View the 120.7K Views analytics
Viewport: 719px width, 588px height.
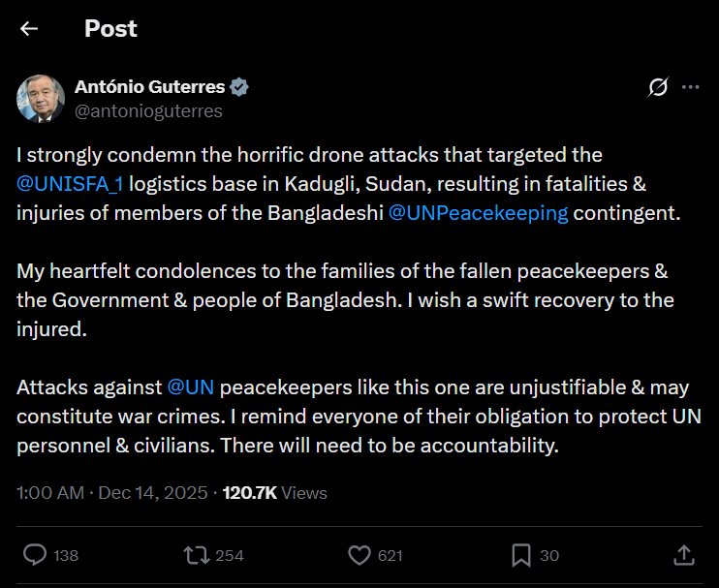275,493
